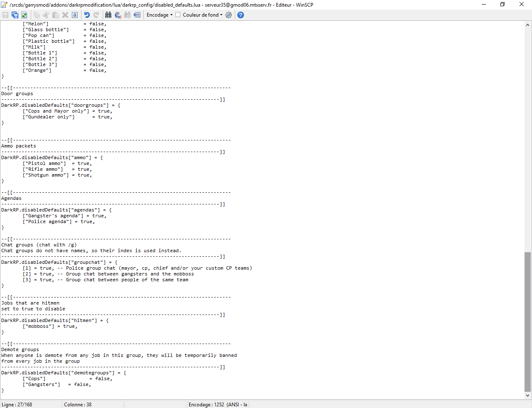The image size is (532, 408).
Task: Click the Find next icon
Action: click(128, 15)
